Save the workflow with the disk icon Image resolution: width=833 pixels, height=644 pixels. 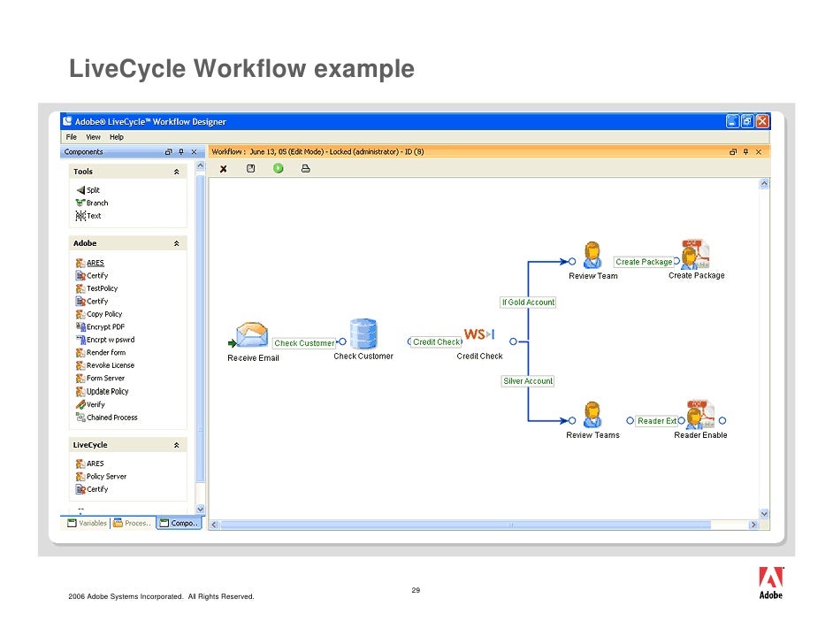coord(251,168)
